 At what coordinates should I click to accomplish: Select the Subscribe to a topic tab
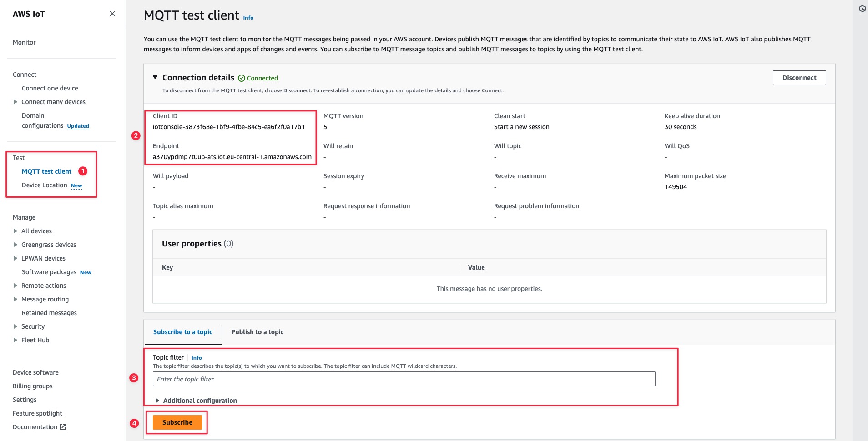[x=182, y=332]
